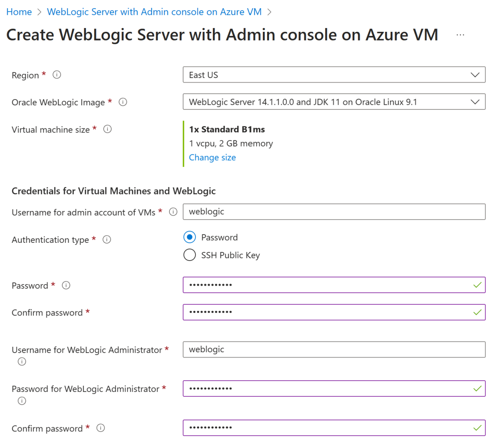Edit the VM admin username field showing weblogic
This screenshot has width=496, height=448.
point(334,211)
